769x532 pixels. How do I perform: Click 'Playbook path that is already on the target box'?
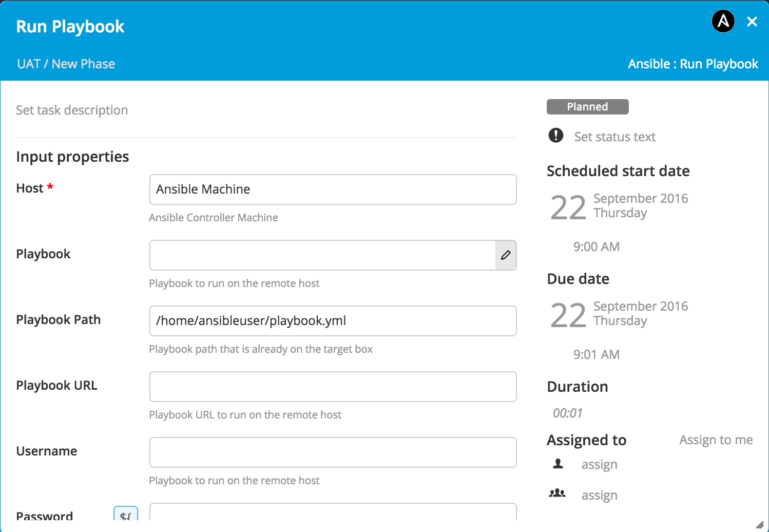pos(261,349)
